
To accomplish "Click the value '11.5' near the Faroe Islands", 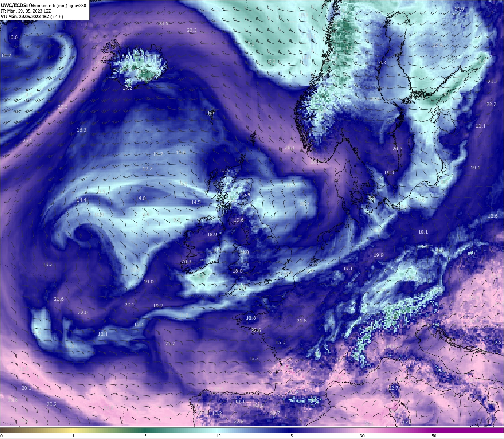I will [209, 113].
